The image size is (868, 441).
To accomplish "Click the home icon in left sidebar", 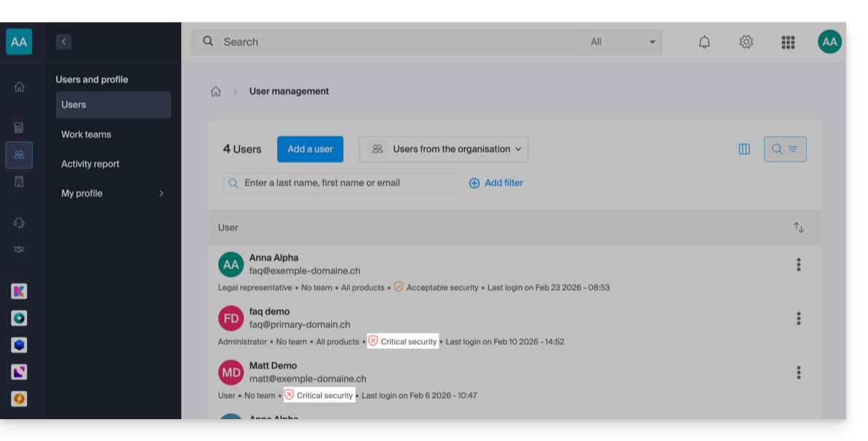I will click(19, 87).
